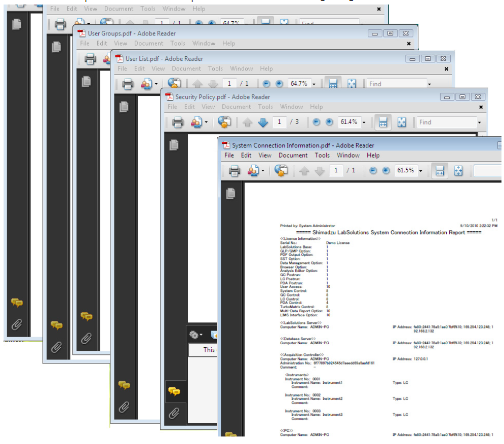Image resolution: width=504 pixels, height=444 pixels.
Task: Open Create PDF dropdown arrow in Security Policy window
Action: (x=206, y=122)
